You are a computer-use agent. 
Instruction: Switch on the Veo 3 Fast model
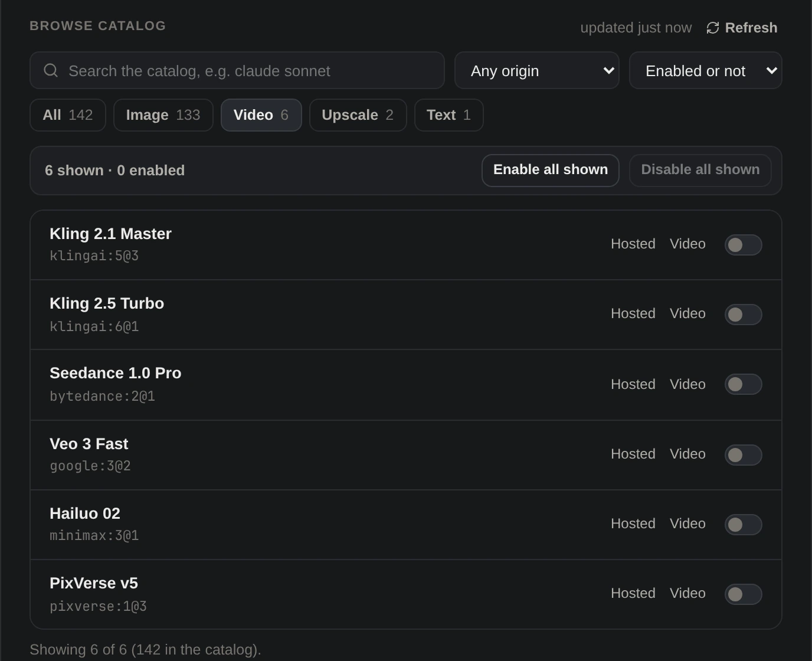[x=744, y=455]
